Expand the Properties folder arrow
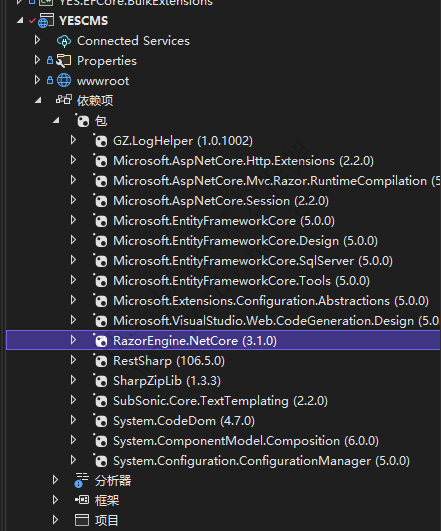This screenshot has width=441, height=531. tap(37, 60)
